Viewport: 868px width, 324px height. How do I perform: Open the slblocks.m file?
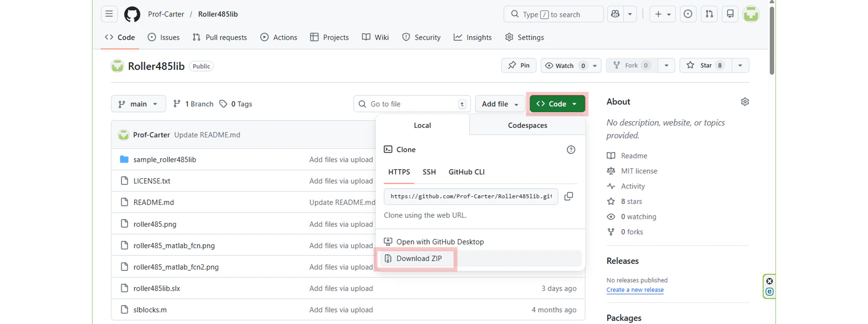coord(150,310)
